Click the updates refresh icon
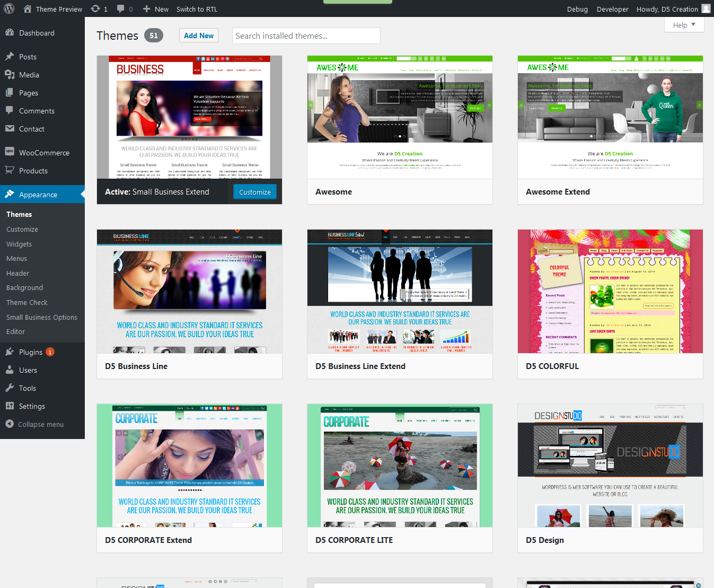The height and width of the screenshot is (588, 714). click(95, 8)
